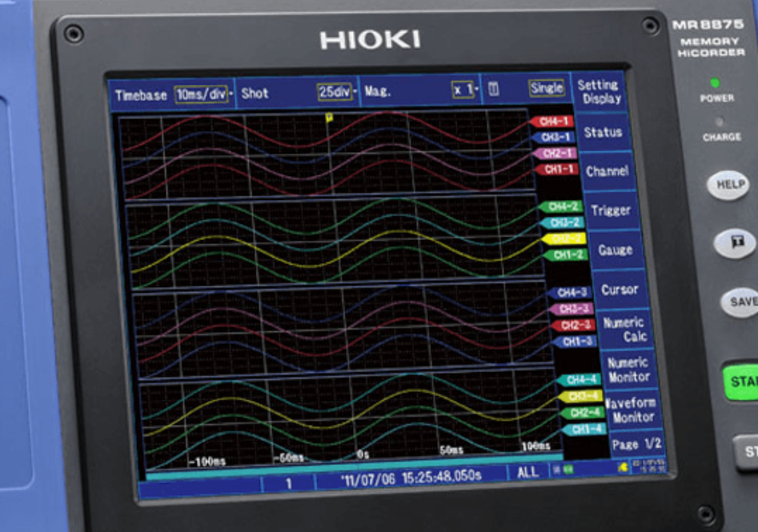Screen dimensions: 758x532
Task: Open the Timebase 10ms/div dropdown
Action: tap(202, 94)
